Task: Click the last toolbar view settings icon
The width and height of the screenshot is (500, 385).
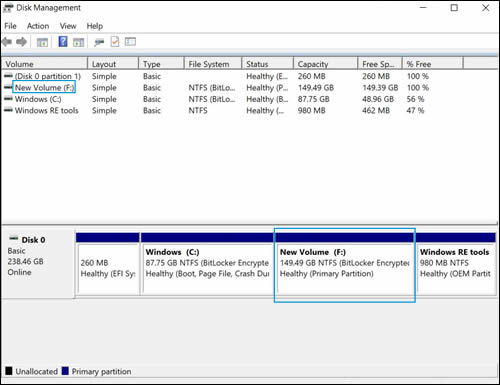Action: tap(130, 42)
